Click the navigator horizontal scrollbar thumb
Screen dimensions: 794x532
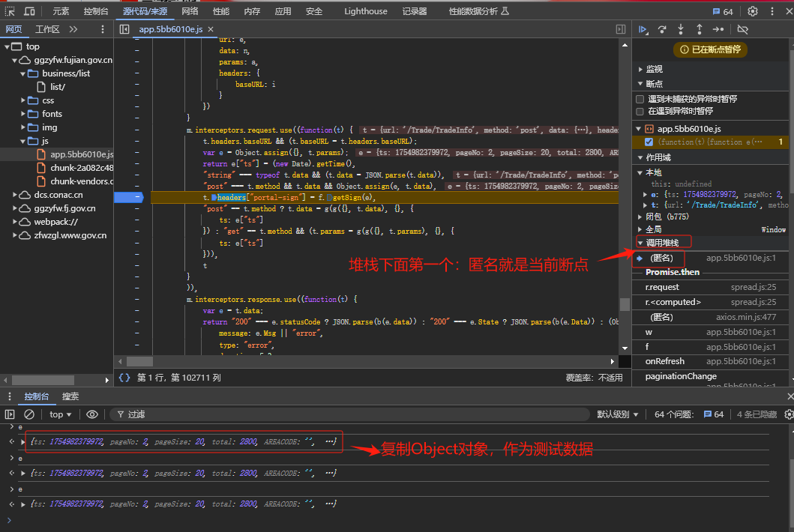43,380
